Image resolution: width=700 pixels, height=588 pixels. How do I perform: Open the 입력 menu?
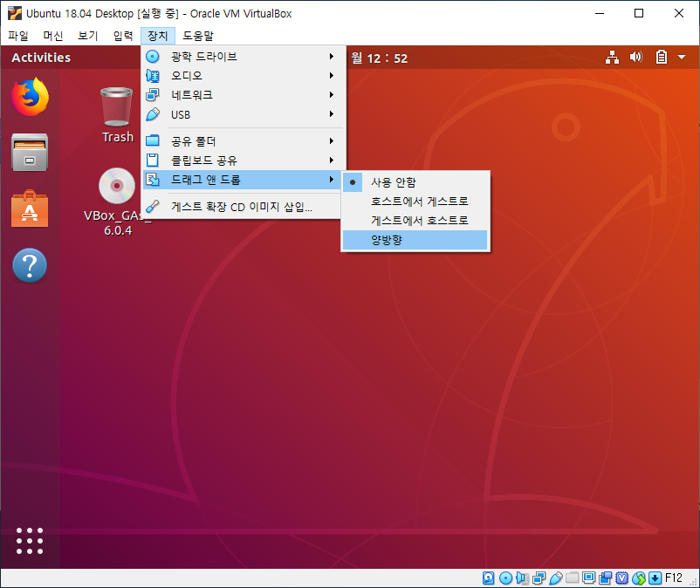coord(123,36)
